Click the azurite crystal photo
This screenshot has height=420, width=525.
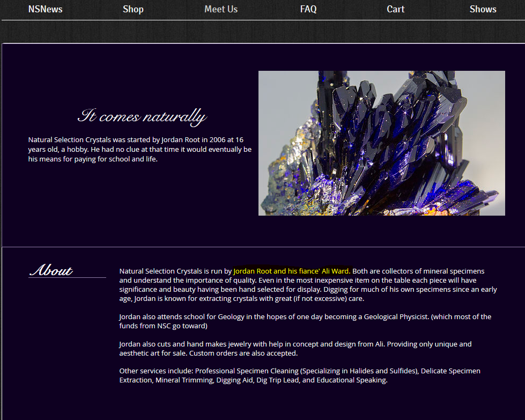click(x=382, y=143)
